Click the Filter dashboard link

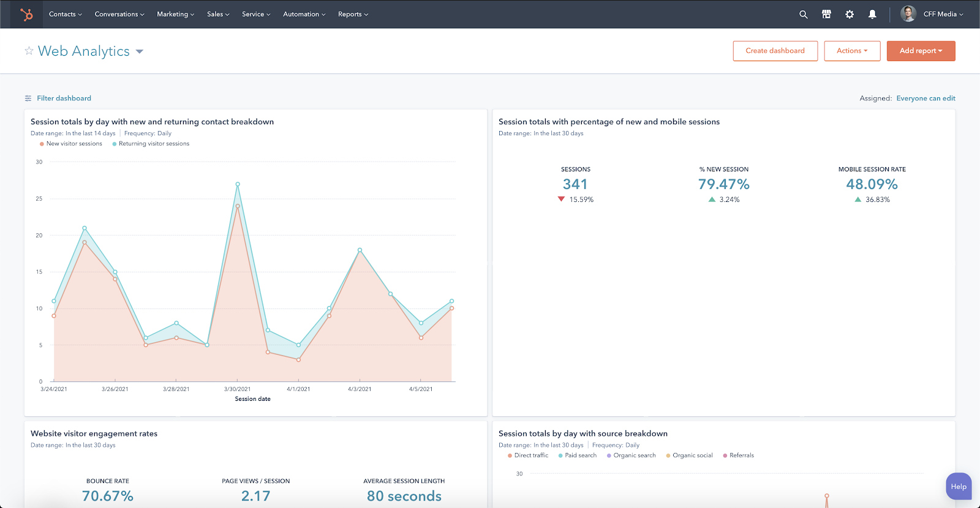click(x=64, y=98)
